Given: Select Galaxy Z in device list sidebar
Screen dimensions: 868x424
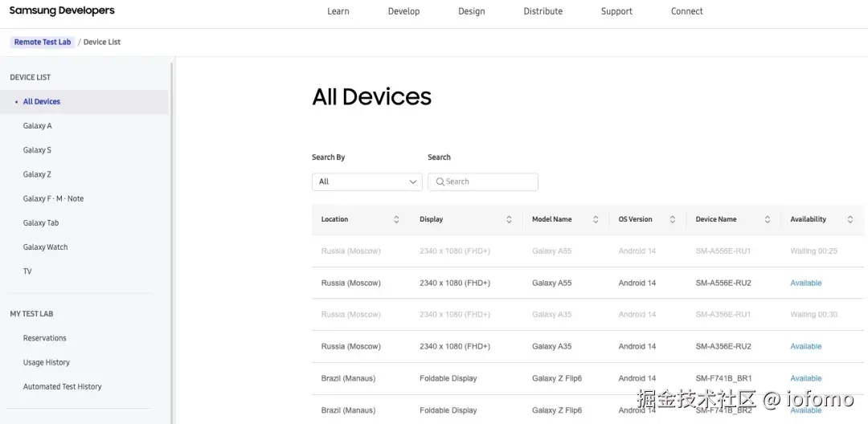Looking at the screenshot, I should pyautogui.click(x=37, y=174).
